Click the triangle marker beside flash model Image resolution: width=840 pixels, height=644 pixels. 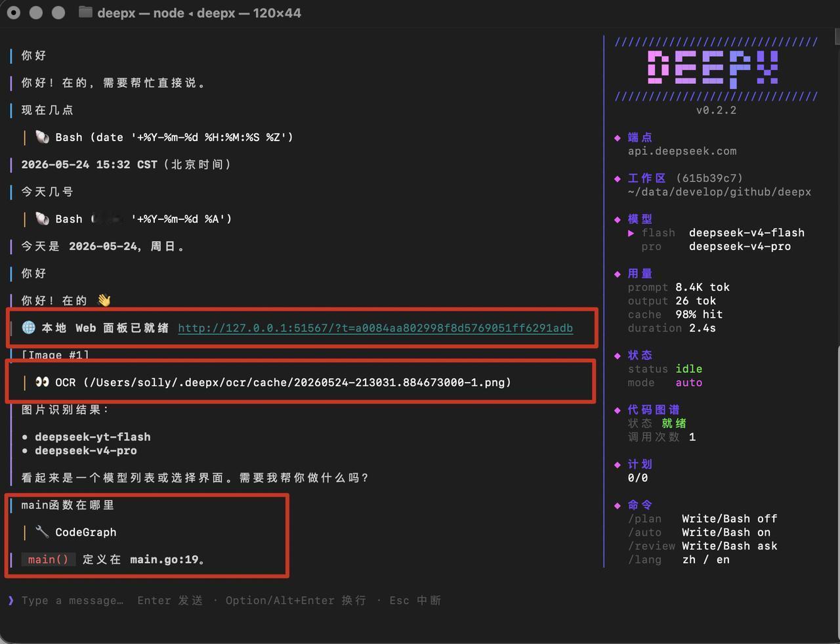[x=631, y=232]
